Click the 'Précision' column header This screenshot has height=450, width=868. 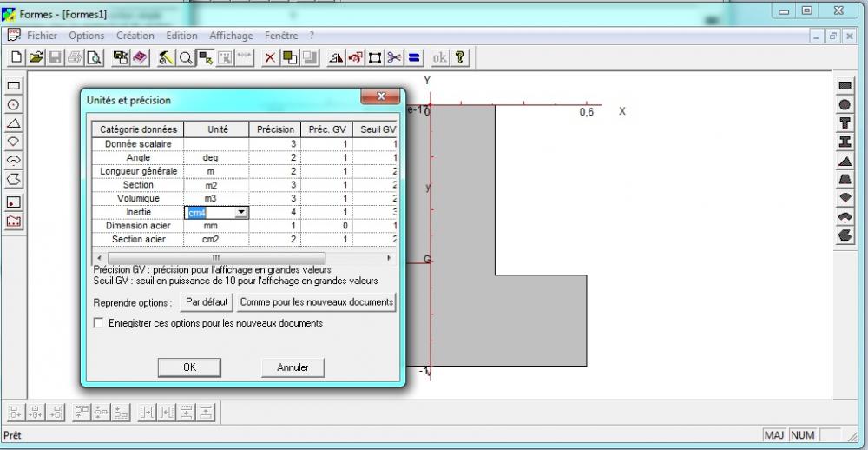point(275,129)
